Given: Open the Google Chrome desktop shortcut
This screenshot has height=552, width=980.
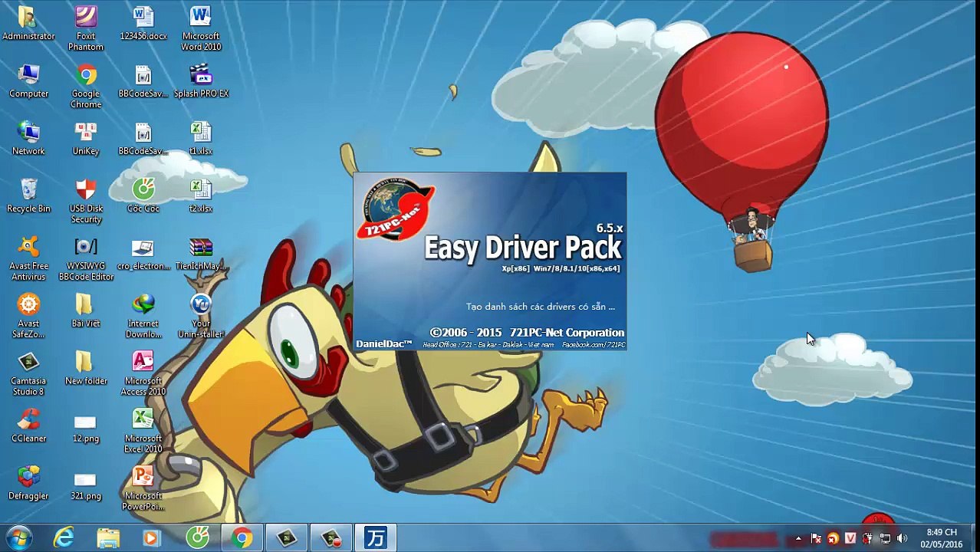Looking at the screenshot, I should (86, 86).
